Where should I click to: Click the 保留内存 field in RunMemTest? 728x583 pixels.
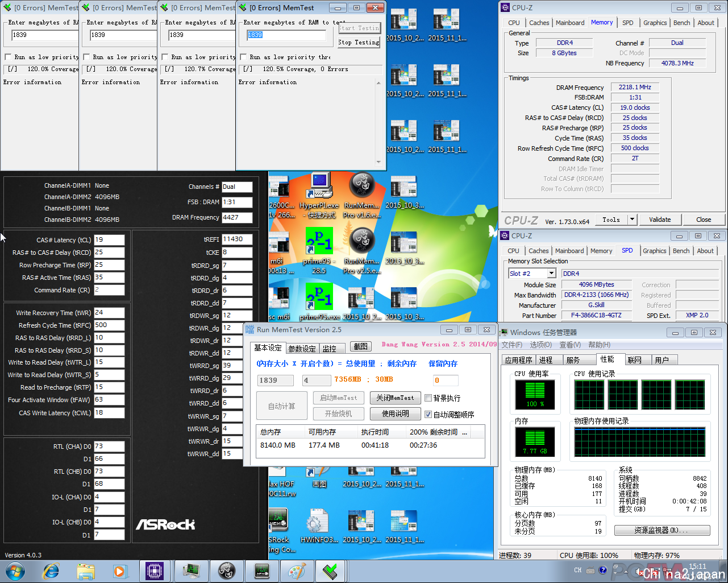coord(446,380)
